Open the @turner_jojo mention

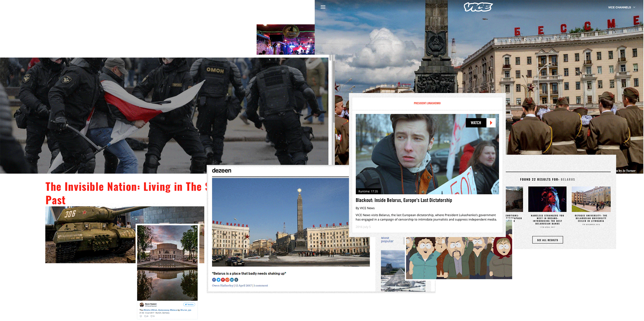pos(186,310)
